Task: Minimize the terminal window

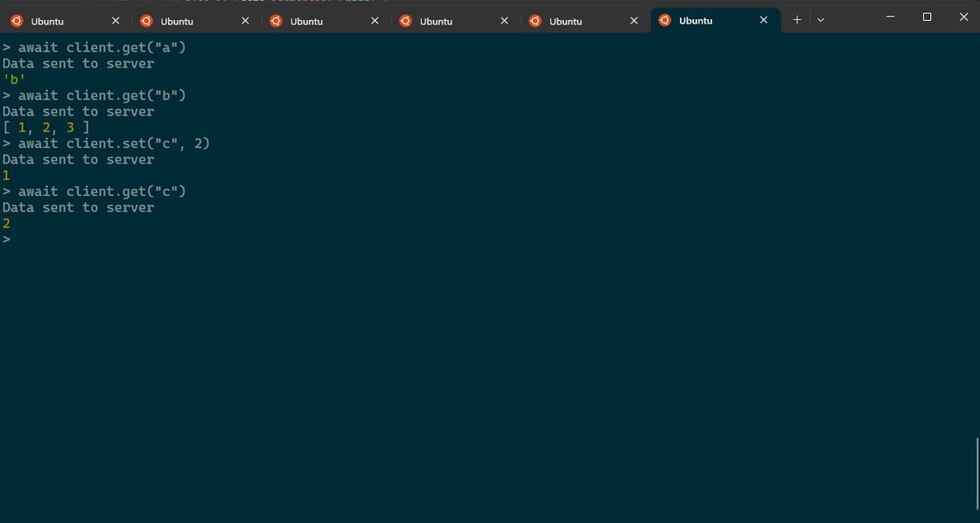Action: point(891,17)
